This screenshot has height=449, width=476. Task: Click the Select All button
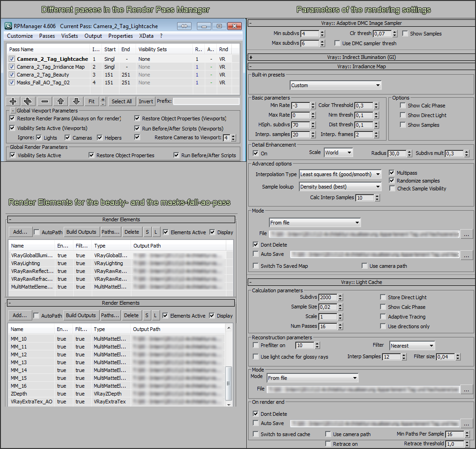pyautogui.click(x=122, y=101)
